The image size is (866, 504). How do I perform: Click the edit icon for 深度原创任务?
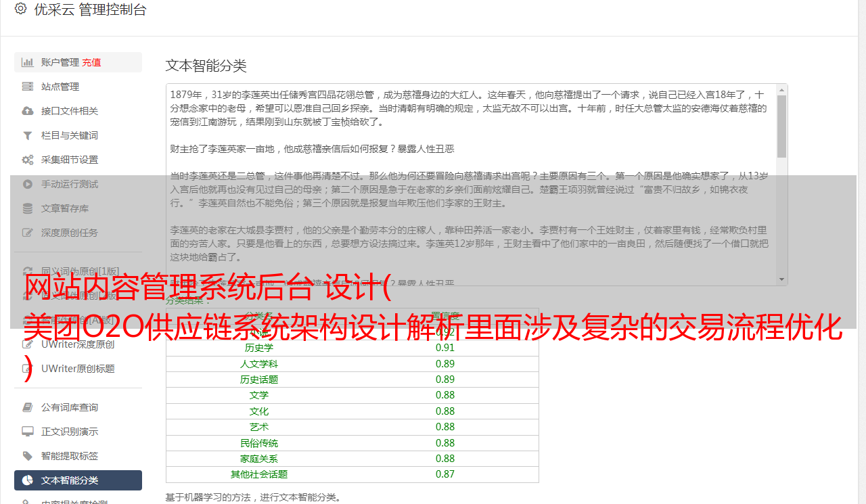pyautogui.click(x=28, y=233)
